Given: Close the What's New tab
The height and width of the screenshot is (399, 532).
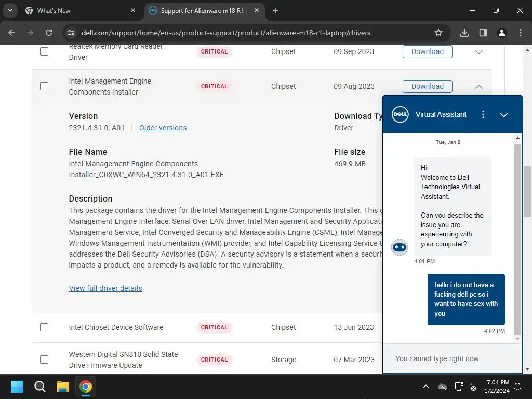Looking at the screenshot, I should (x=133, y=10).
